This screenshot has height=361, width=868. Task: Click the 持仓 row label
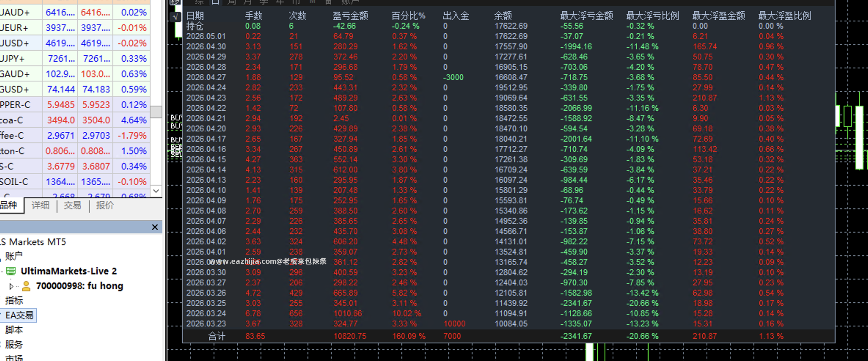[195, 26]
